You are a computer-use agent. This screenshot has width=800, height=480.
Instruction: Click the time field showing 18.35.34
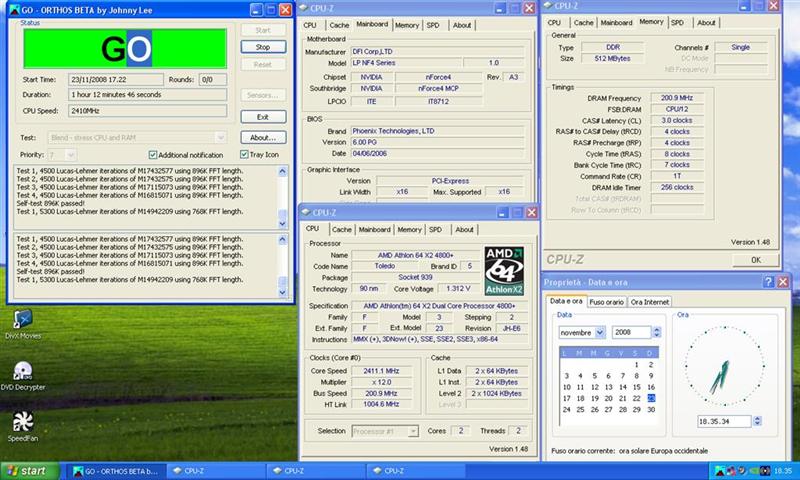pyautogui.click(x=724, y=421)
